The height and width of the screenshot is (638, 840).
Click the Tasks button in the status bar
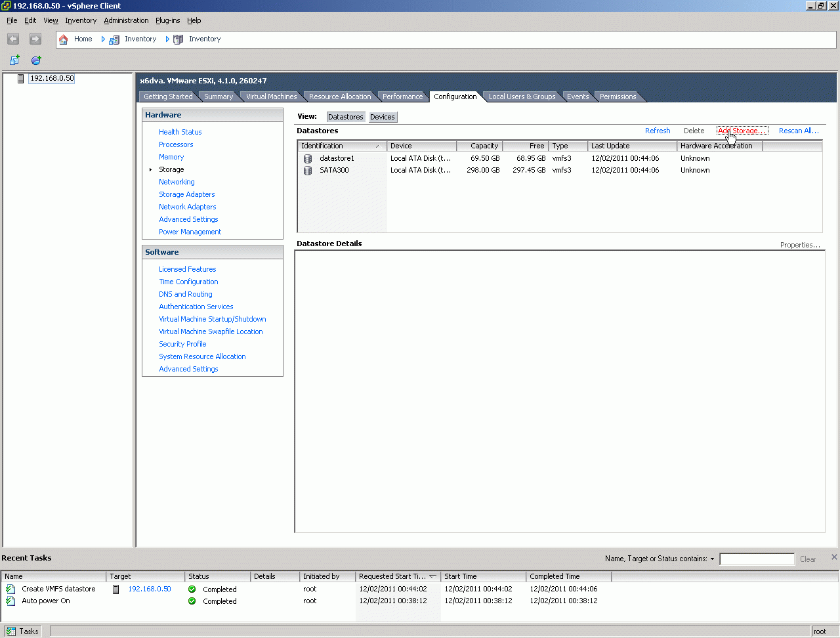23,631
